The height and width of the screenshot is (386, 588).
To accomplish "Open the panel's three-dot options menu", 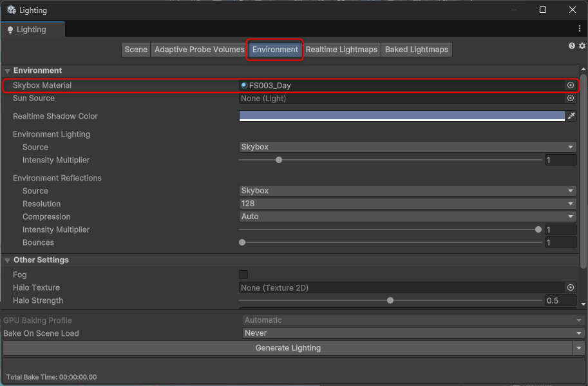I will (580, 29).
